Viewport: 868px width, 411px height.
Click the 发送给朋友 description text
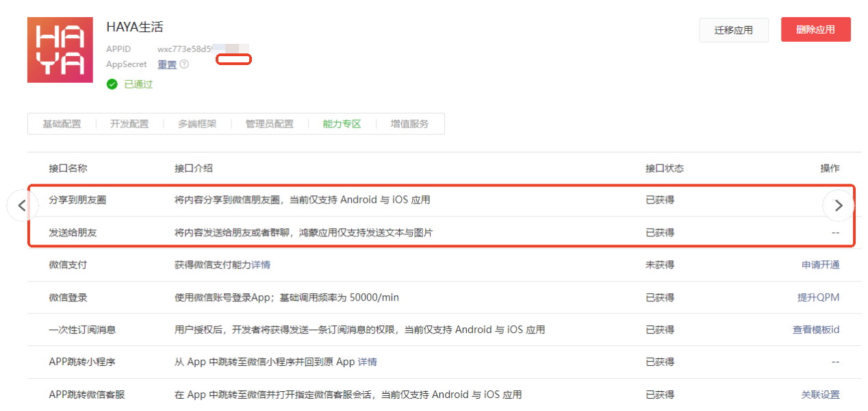304,232
